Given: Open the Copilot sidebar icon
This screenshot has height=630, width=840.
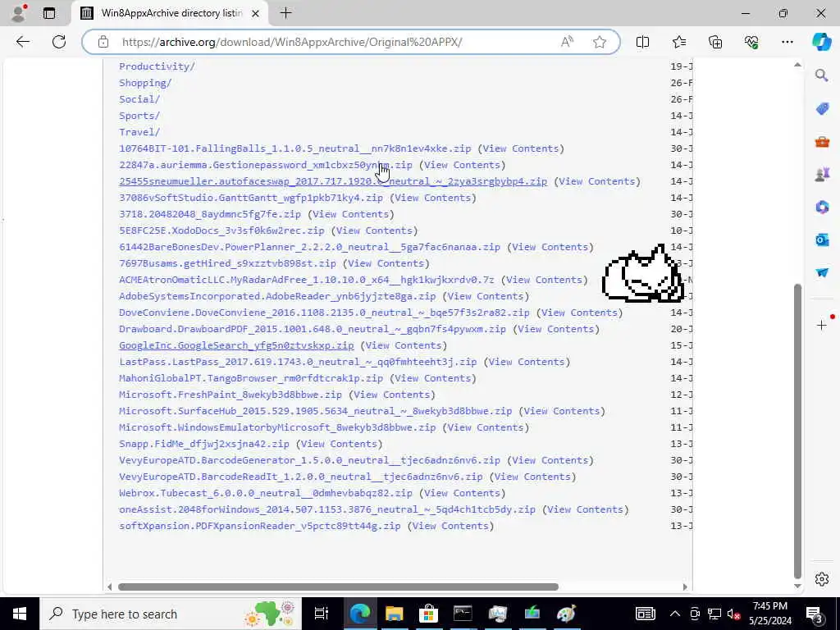Looking at the screenshot, I should pyautogui.click(x=821, y=42).
